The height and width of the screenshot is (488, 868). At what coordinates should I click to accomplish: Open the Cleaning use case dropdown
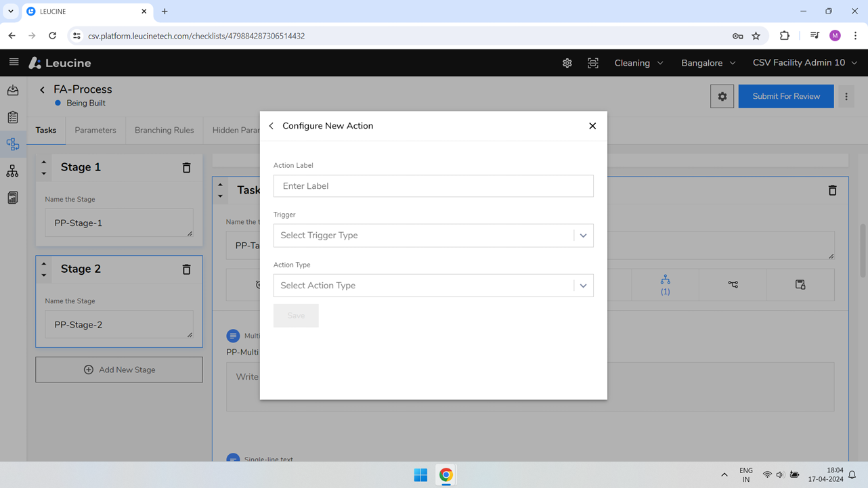(x=637, y=62)
